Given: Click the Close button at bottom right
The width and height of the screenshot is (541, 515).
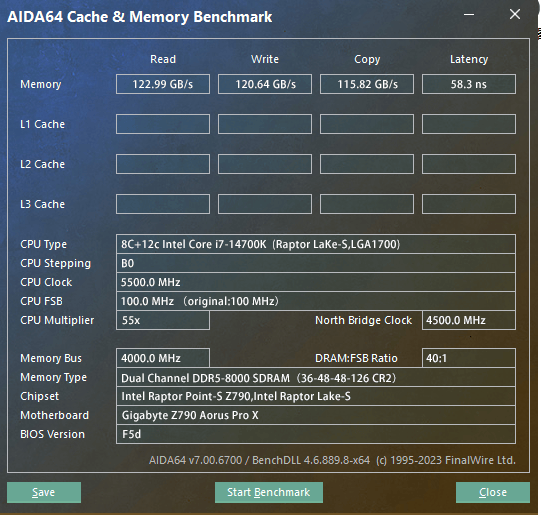Looking at the screenshot, I should click(x=493, y=492).
